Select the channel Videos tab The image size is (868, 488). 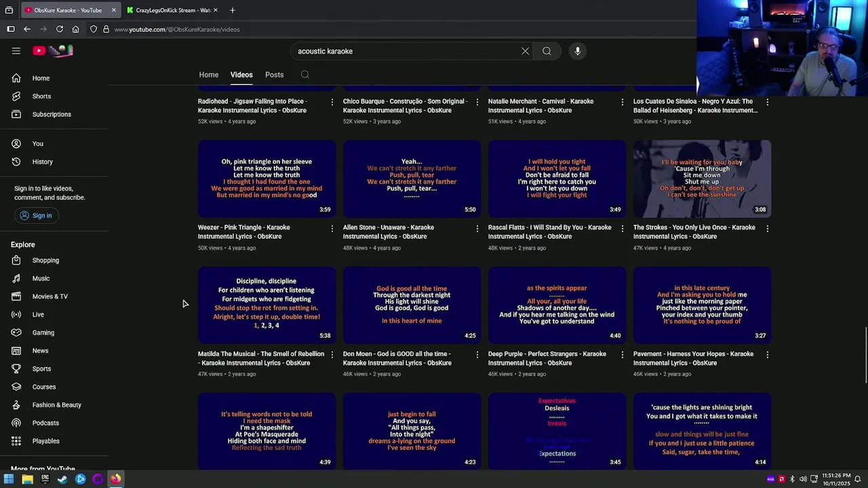pyautogui.click(x=241, y=75)
